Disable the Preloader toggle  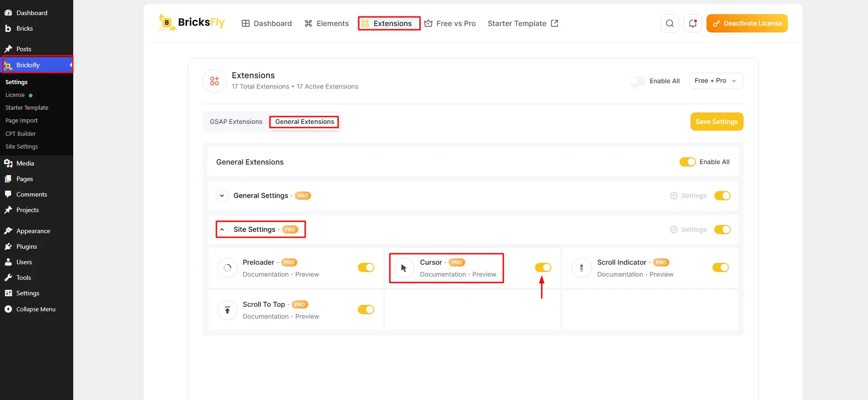(366, 267)
